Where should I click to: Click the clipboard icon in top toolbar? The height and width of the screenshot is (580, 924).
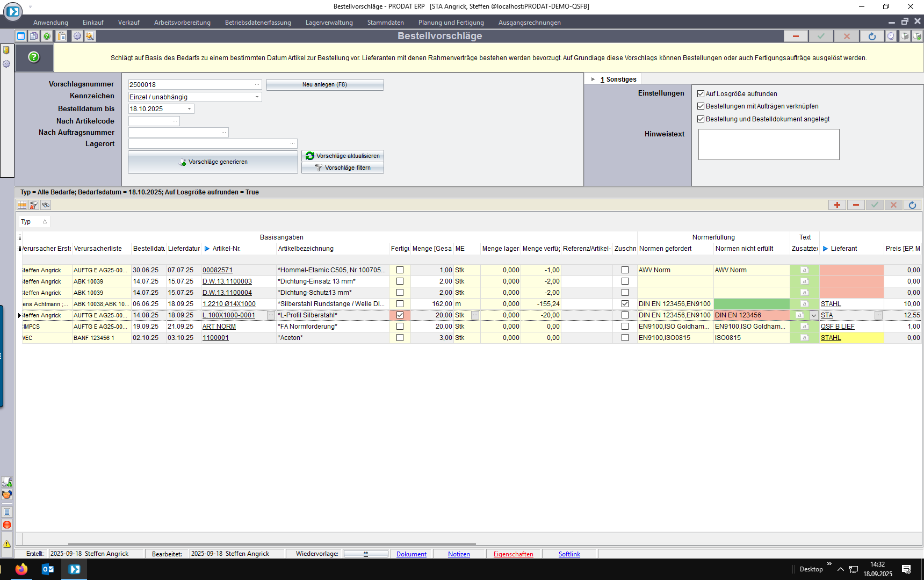(62, 36)
